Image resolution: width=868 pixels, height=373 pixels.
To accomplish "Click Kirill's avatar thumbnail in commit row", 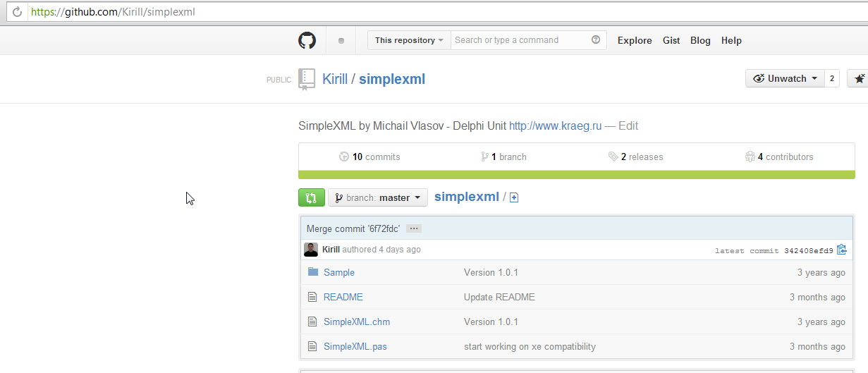I will (x=311, y=250).
